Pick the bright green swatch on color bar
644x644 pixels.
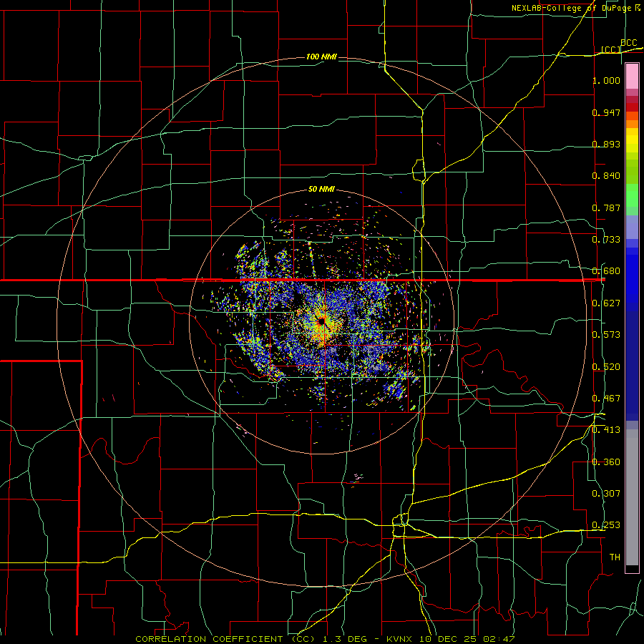pos(632,195)
